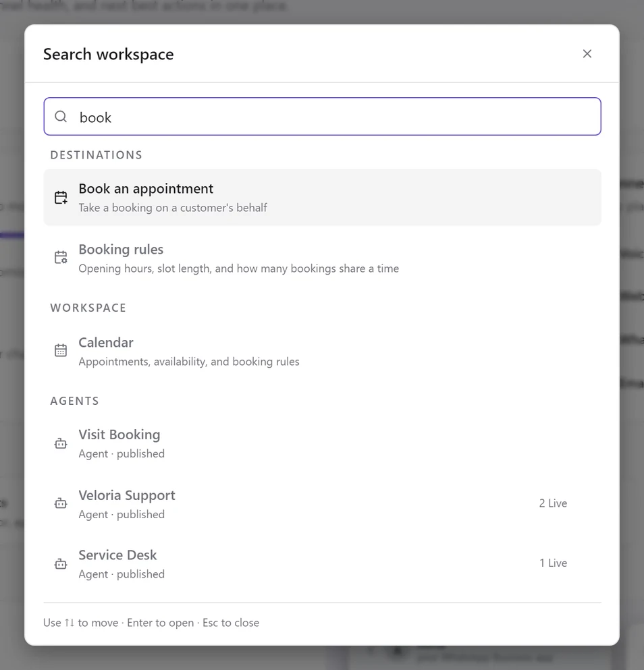Close the Search workspace dialog
This screenshot has width=644, height=670.
point(587,54)
